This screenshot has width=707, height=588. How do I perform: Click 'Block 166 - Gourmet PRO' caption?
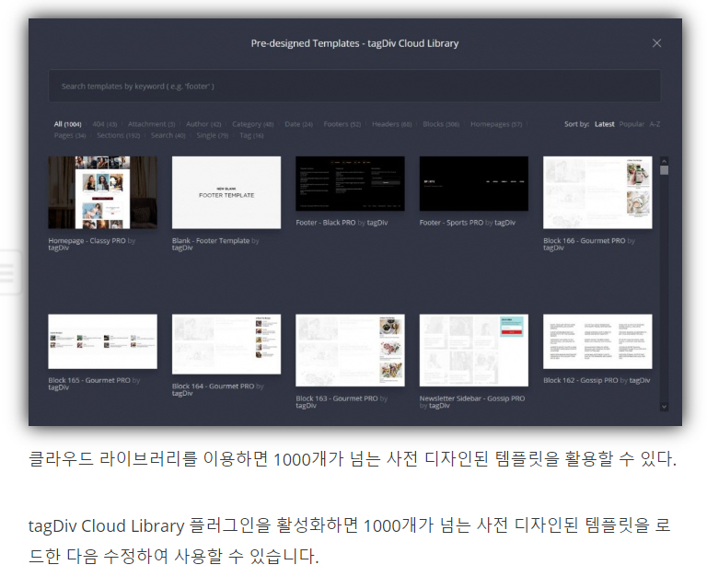click(x=585, y=240)
